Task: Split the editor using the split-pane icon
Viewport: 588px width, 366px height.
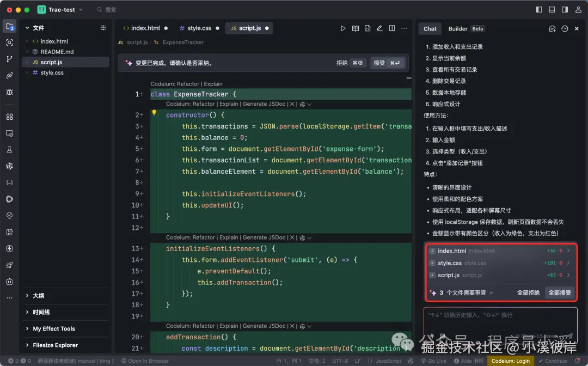Action: (391, 28)
